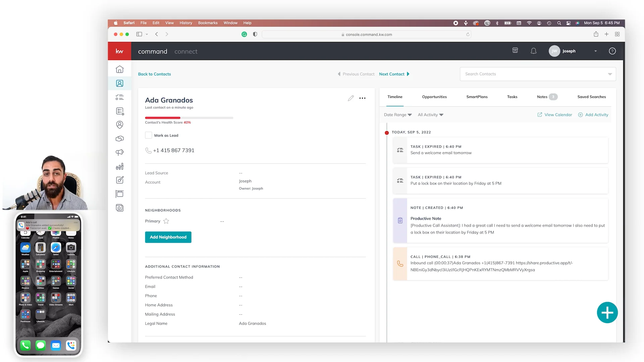Click the contact health score bar

(189, 118)
